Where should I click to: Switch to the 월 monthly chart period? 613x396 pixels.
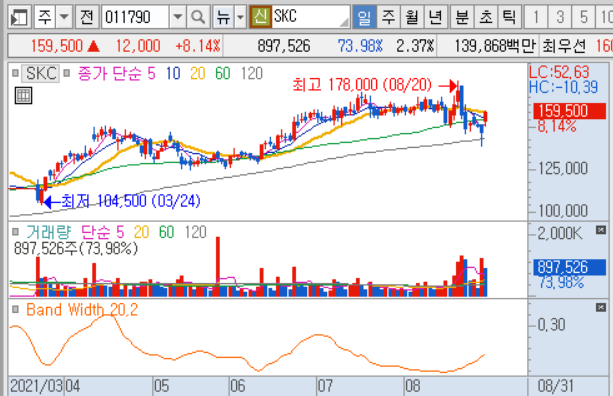412,17
